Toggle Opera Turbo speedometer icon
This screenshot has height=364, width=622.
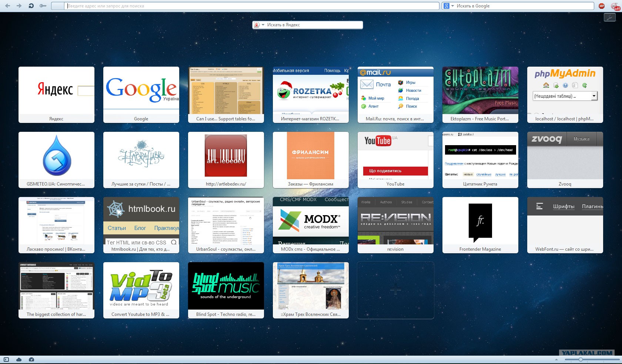(31, 360)
